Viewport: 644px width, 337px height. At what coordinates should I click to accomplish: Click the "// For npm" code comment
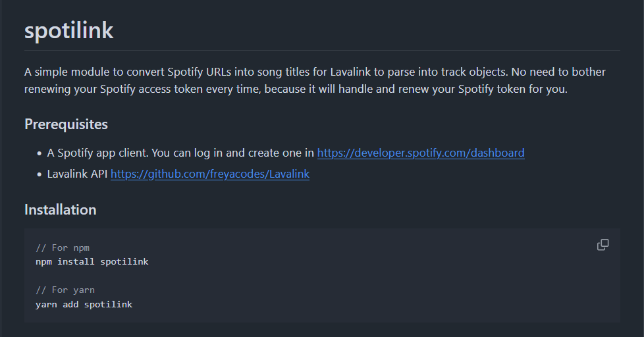click(x=63, y=248)
